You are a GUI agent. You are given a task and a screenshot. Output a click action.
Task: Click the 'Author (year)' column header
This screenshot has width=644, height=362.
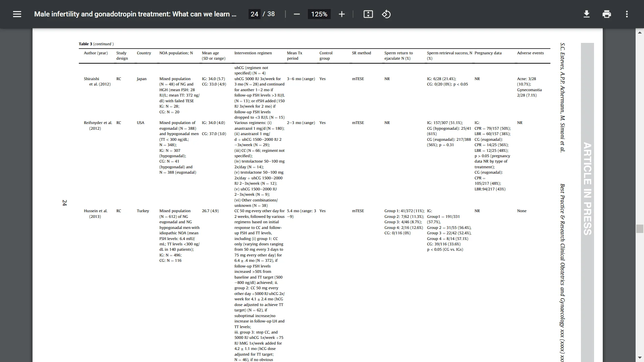tap(96, 53)
